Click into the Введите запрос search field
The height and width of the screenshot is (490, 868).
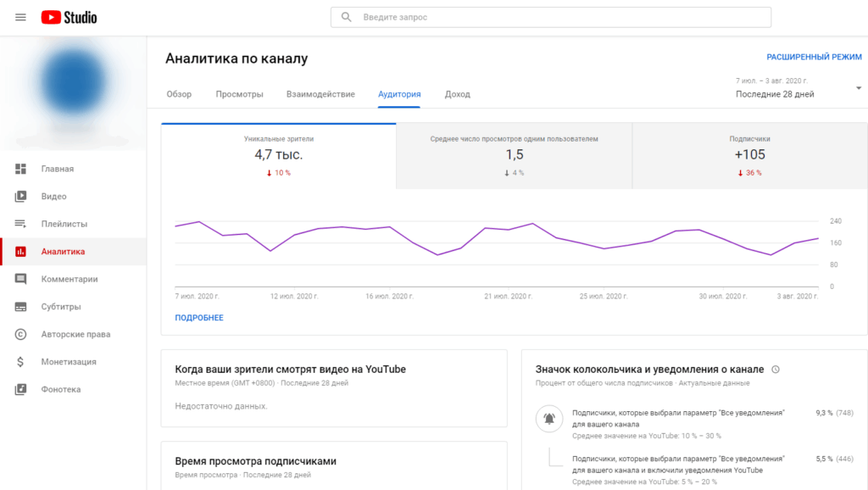(551, 17)
